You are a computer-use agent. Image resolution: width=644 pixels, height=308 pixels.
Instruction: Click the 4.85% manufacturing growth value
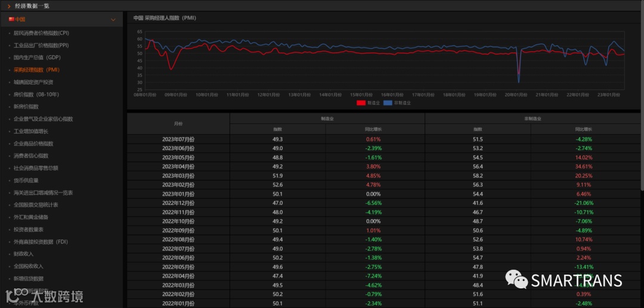(373, 176)
